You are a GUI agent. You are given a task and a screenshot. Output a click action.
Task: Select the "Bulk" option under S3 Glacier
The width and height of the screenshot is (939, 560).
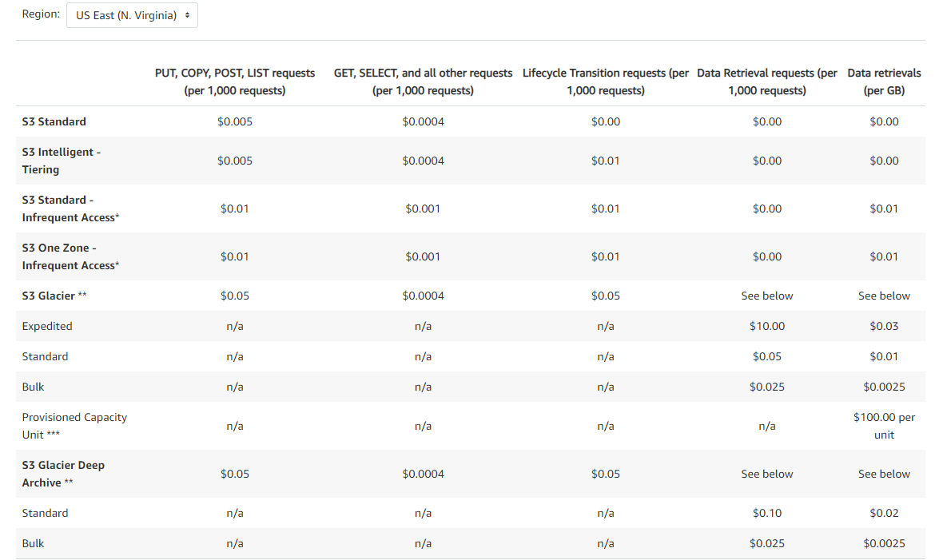33,387
